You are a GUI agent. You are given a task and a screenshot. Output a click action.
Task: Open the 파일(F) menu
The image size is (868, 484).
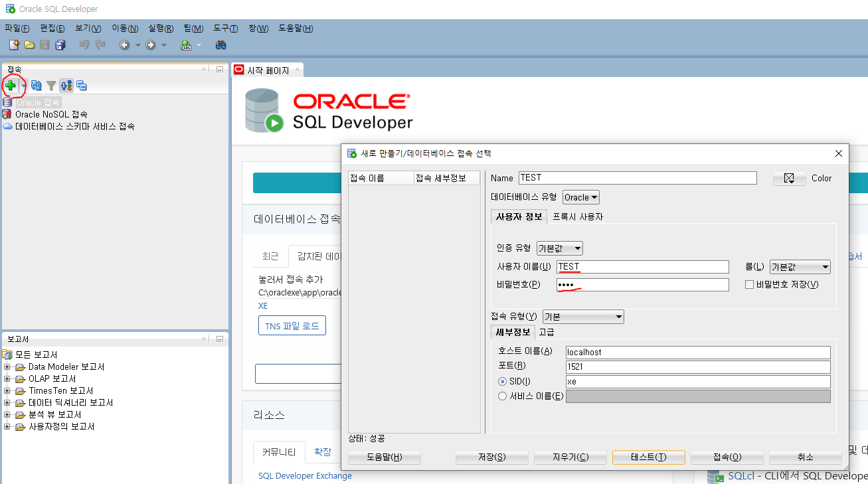coord(17,28)
